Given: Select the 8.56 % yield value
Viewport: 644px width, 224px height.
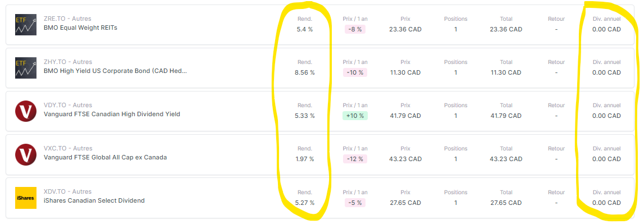Looking at the screenshot, I should (x=305, y=72).
